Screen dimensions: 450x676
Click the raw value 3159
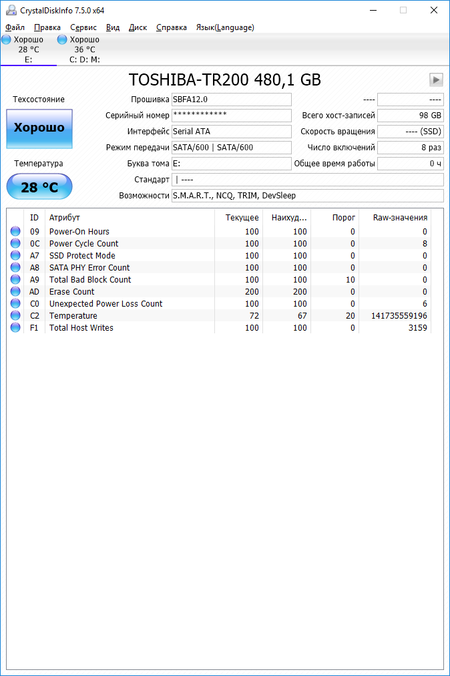click(x=418, y=328)
